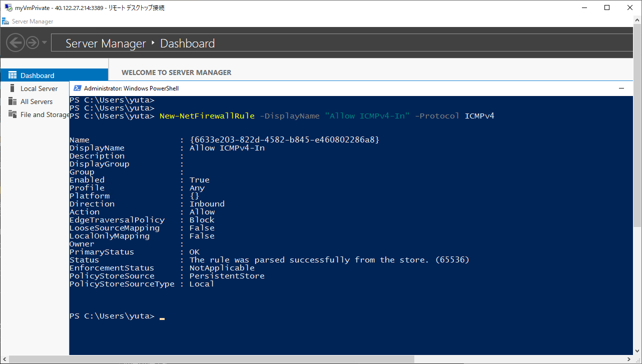
Task: Click the Local Server icon
Action: coord(13,88)
